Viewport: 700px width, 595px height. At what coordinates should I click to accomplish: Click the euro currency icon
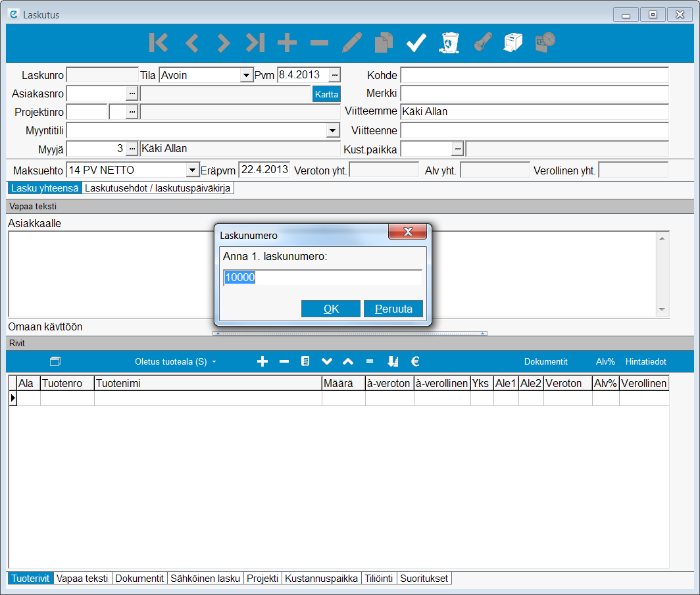(415, 361)
